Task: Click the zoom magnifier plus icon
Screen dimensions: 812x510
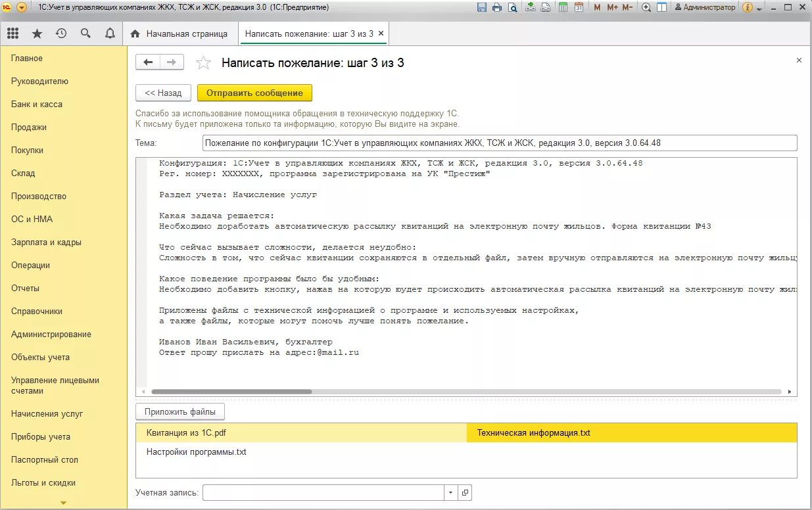Action: (x=646, y=7)
